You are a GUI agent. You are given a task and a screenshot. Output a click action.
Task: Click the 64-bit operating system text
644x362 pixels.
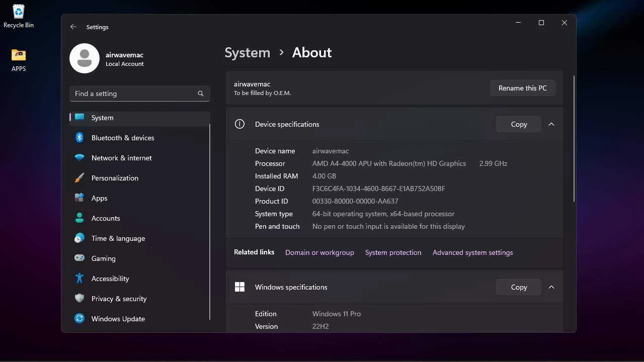(x=350, y=214)
